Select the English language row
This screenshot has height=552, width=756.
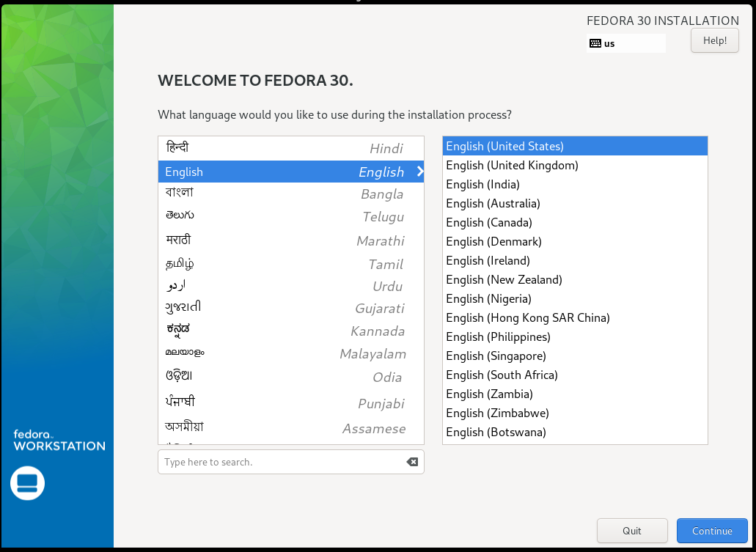(x=290, y=172)
